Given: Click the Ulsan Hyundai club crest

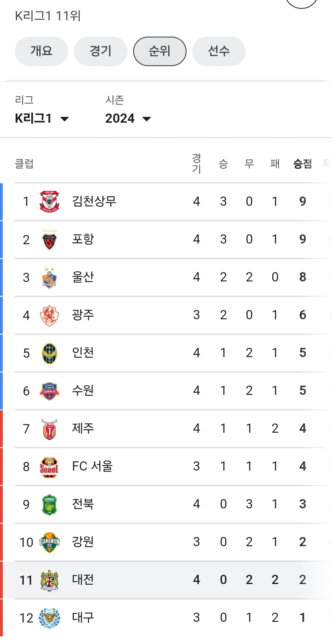Looking at the screenshot, I should coord(49,277).
